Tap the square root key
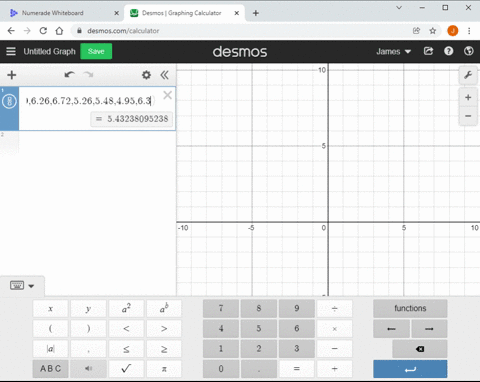This screenshot has width=480, height=382. (126, 369)
